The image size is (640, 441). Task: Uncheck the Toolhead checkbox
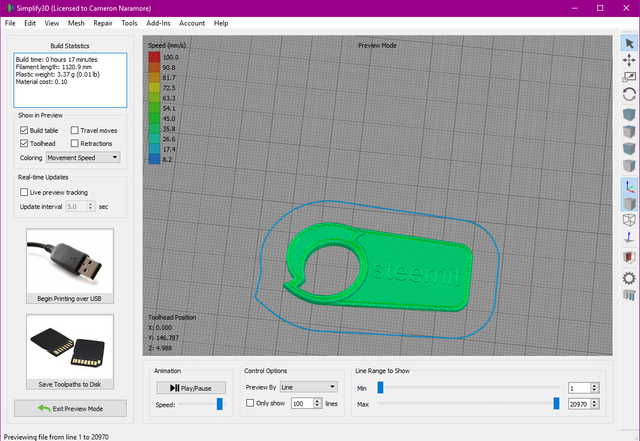pyautogui.click(x=24, y=143)
